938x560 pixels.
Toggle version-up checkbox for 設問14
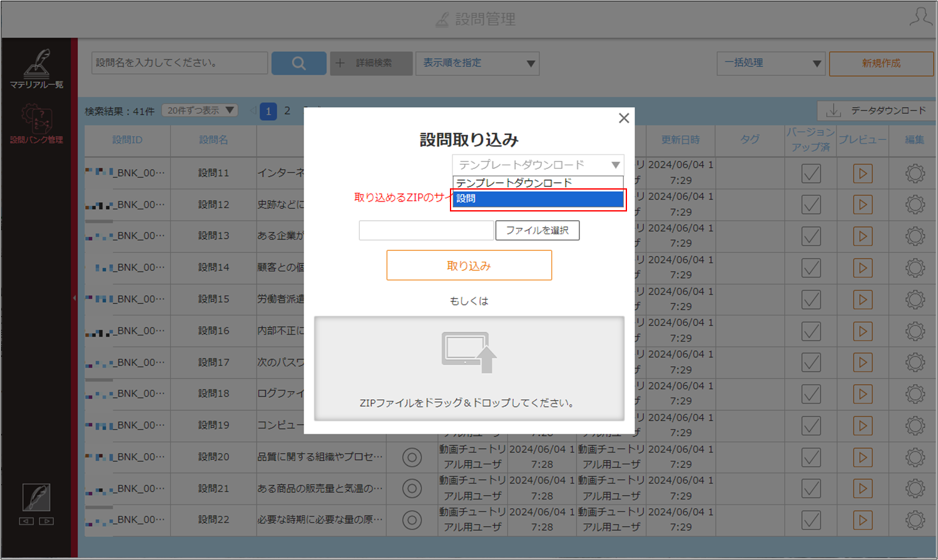[x=811, y=268]
